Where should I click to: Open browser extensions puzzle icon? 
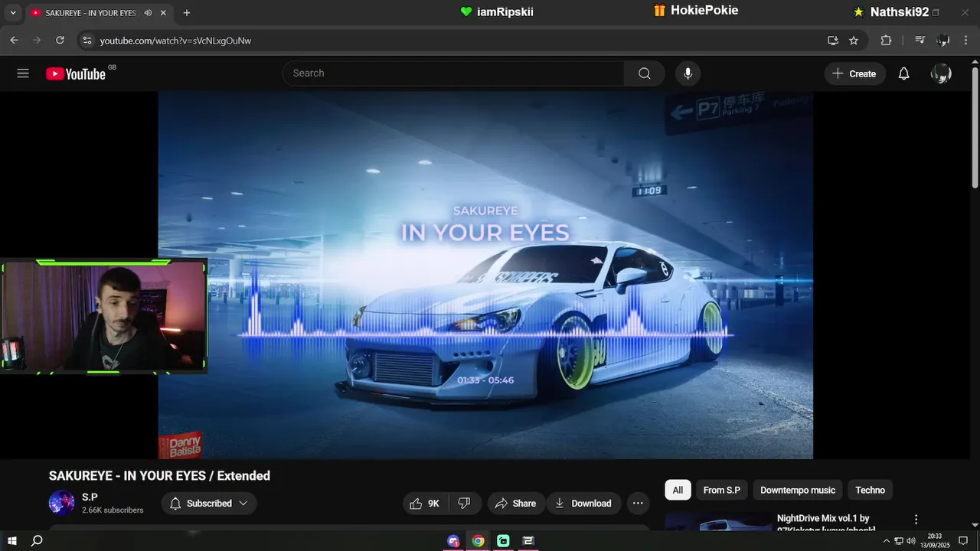click(886, 41)
